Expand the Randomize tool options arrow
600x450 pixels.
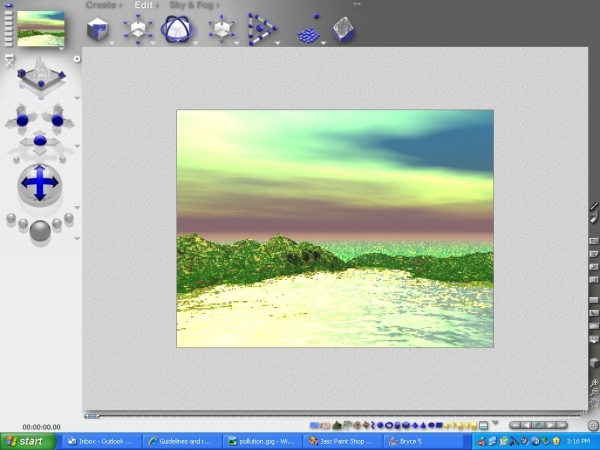tap(323, 43)
